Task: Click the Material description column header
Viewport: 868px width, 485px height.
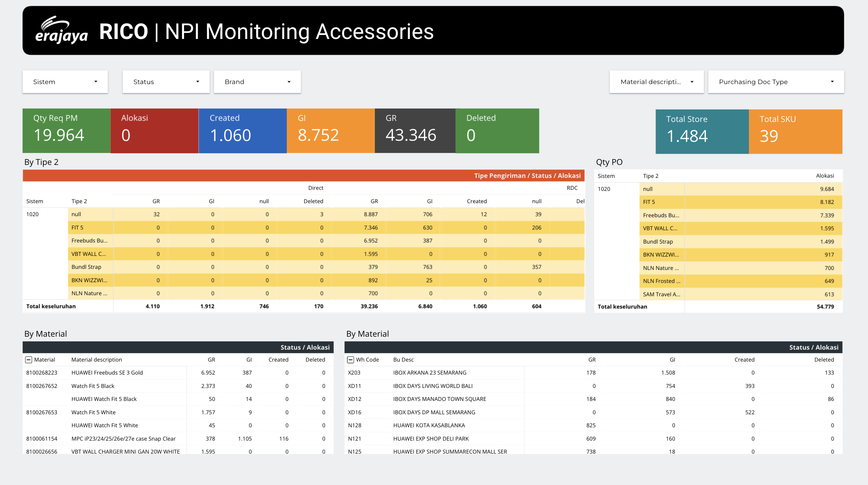Action: (97, 360)
